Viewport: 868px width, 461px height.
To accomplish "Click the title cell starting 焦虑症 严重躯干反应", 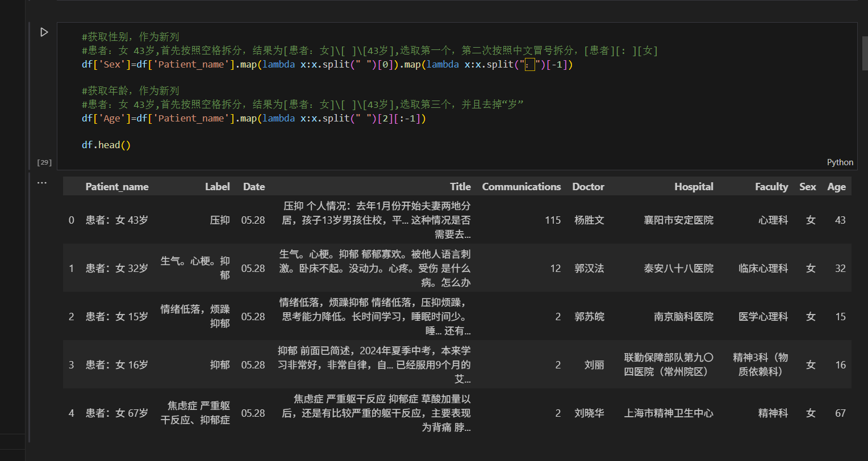I will tap(376, 413).
